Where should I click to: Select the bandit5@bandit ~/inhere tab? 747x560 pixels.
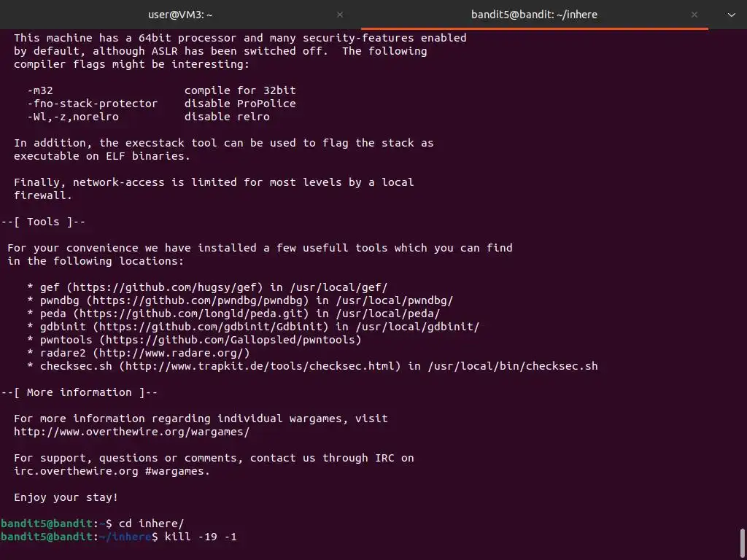[534, 15]
